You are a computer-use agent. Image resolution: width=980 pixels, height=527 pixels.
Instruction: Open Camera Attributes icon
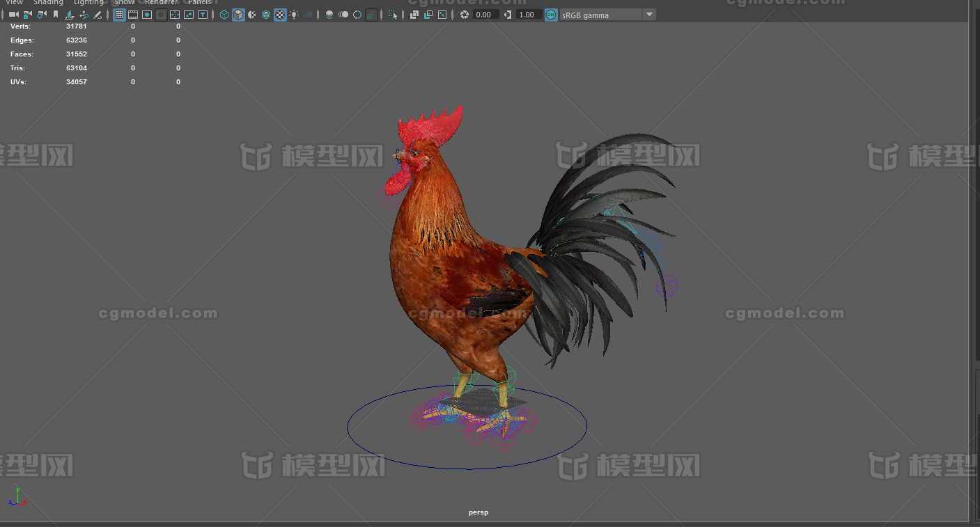click(42, 15)
